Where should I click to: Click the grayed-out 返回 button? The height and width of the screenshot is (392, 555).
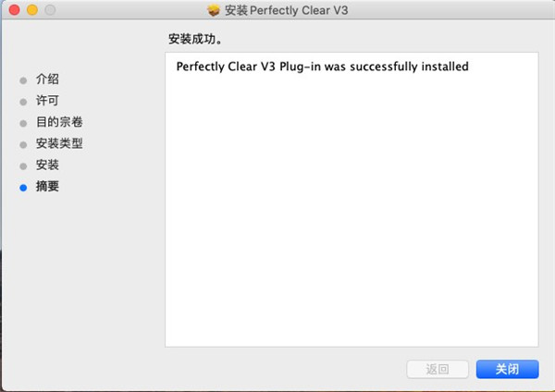pos(438,369)
